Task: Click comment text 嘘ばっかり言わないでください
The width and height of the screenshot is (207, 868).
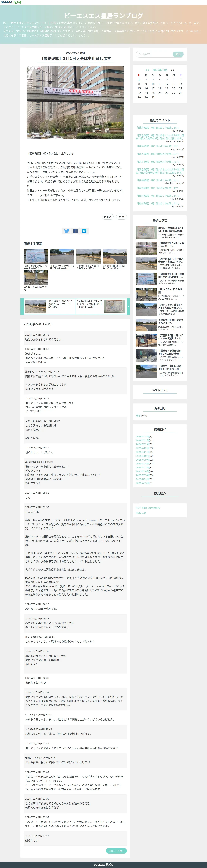Action: coord(43,339)
